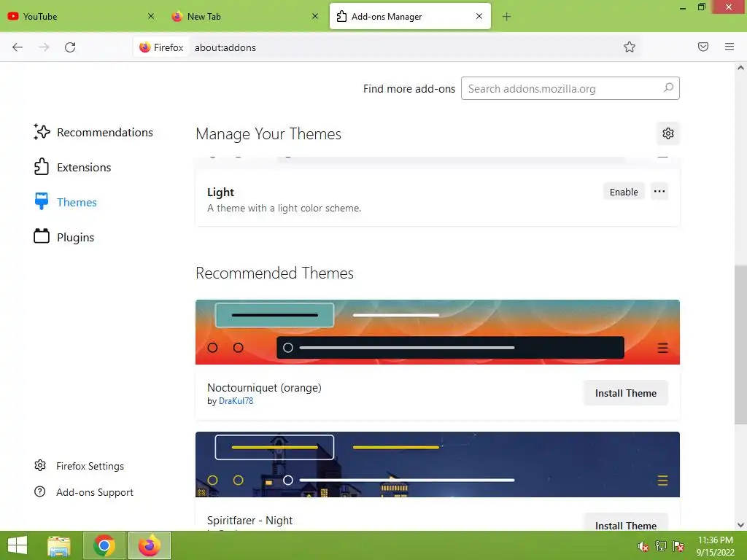Click the muted volume tray icon
This screenshot has width=747, height=560.
pos(643,545)
